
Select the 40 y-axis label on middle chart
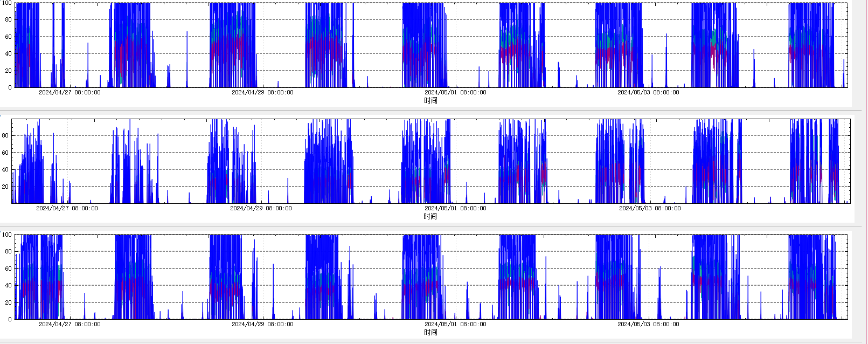click(x=5, y=169)
